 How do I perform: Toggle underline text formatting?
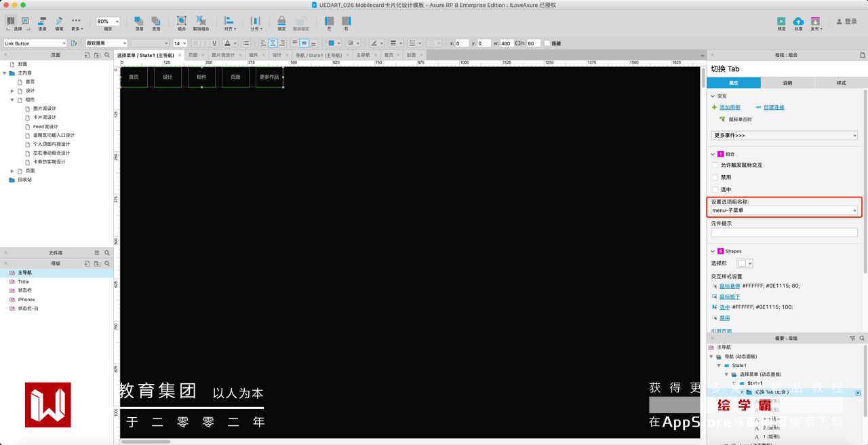click(214, 43)
